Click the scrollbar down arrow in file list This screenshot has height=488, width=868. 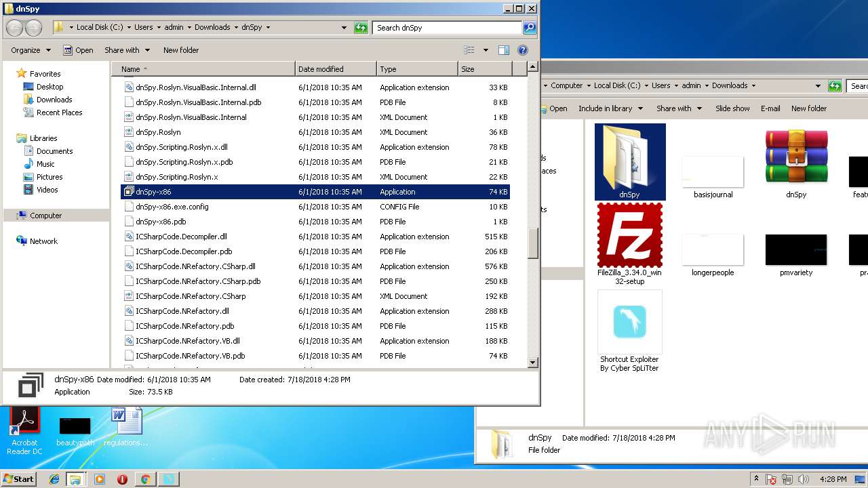click(532, 363)
